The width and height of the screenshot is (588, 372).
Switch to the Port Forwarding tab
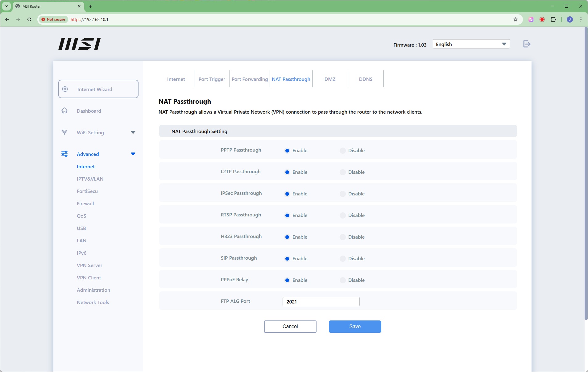click(x=250, y=79)
